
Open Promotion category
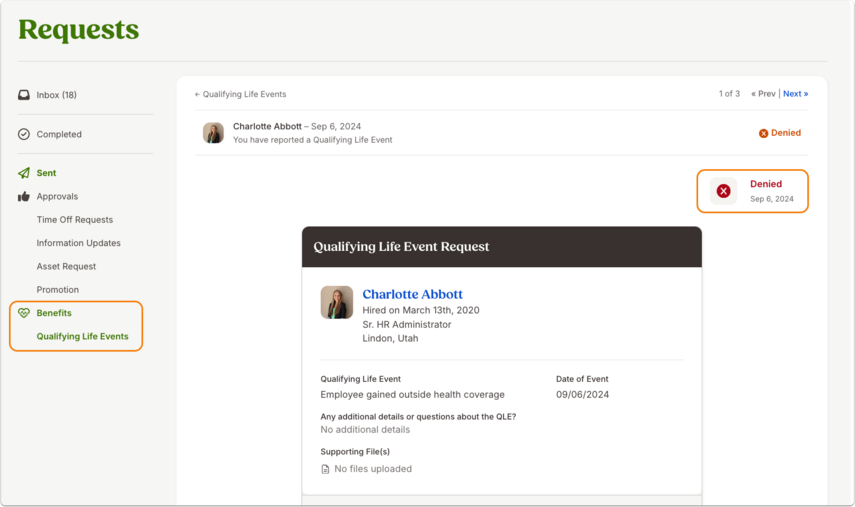point(58,289)
